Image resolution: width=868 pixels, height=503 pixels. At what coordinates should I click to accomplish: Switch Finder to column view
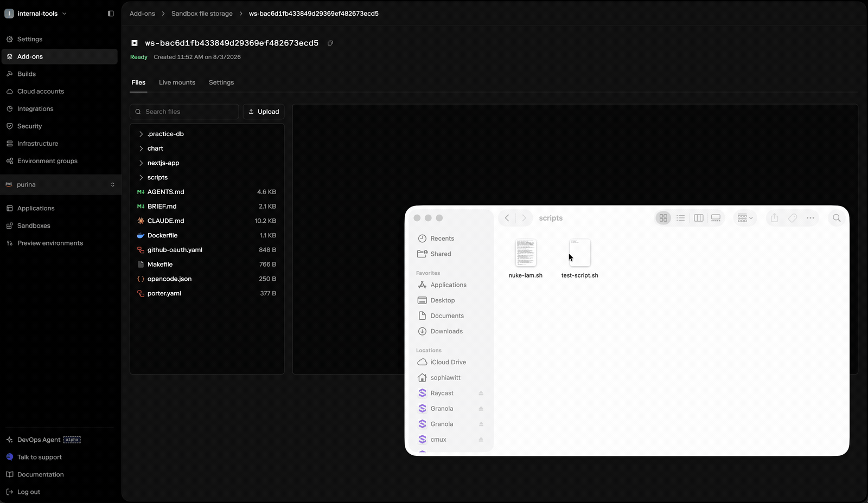click(699, 218)
